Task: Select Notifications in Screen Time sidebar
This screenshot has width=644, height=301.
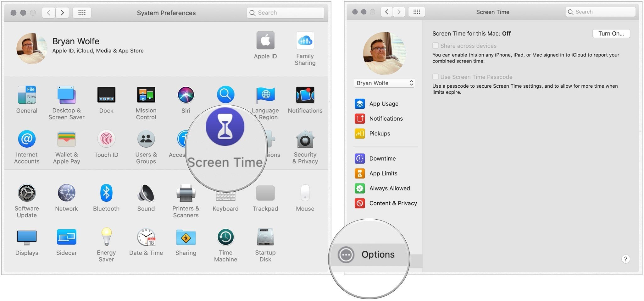Action: point(379,118)
